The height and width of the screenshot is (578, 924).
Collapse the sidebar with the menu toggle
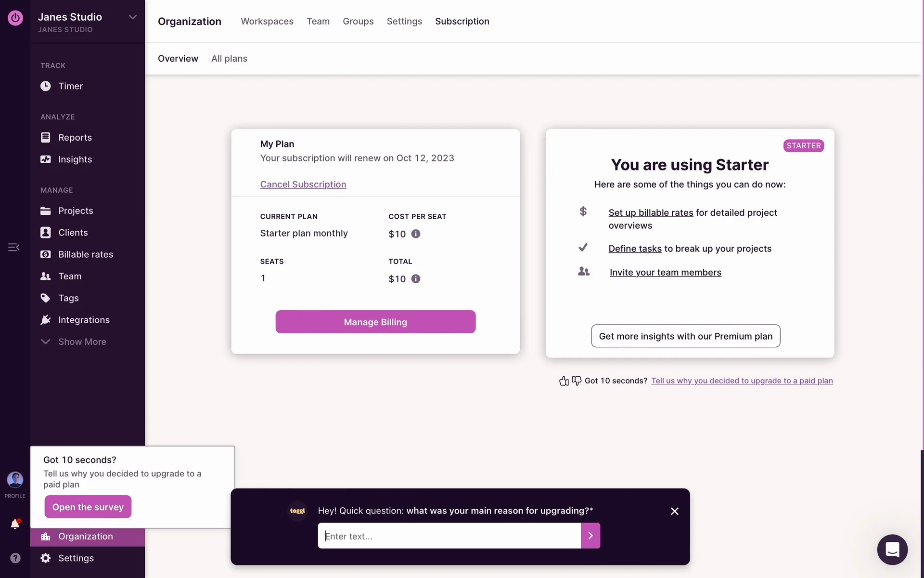[x=13, y=248]
